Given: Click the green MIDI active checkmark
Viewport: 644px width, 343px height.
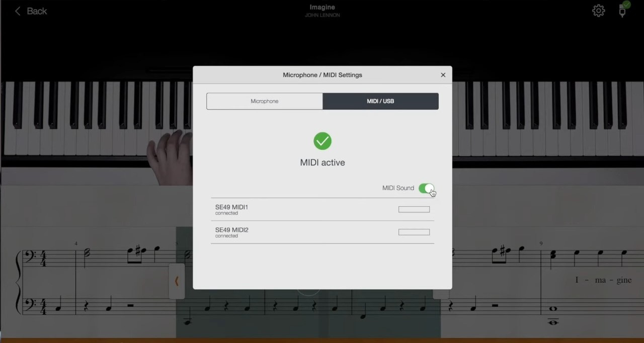Looking at the screenshot, I should pyautogui.click(x=323, y=141).
